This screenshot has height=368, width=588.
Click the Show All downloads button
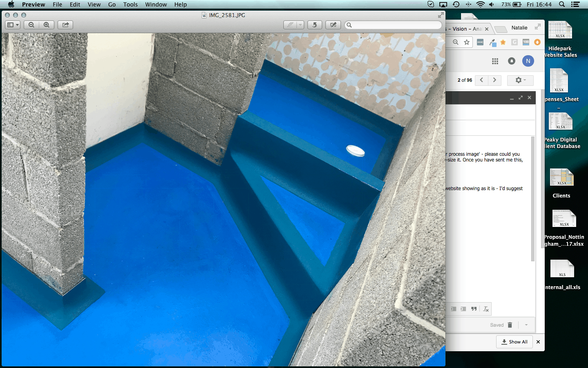[x=514, y=342]
